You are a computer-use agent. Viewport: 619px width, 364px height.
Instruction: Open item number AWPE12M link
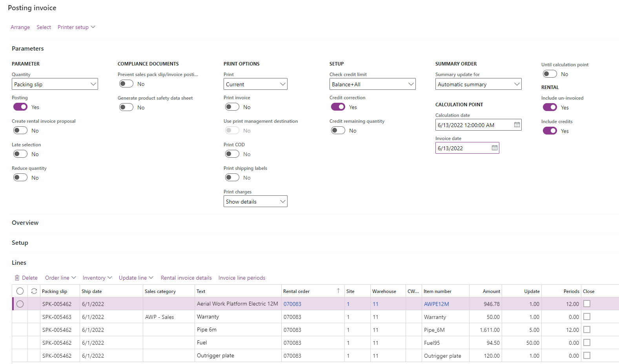tap(437, 304)
